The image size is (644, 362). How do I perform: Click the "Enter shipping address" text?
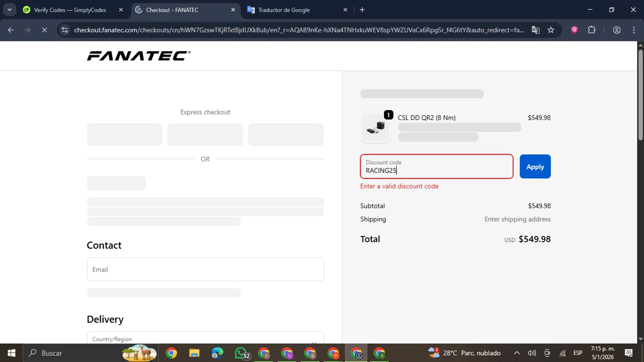point(517,219)
